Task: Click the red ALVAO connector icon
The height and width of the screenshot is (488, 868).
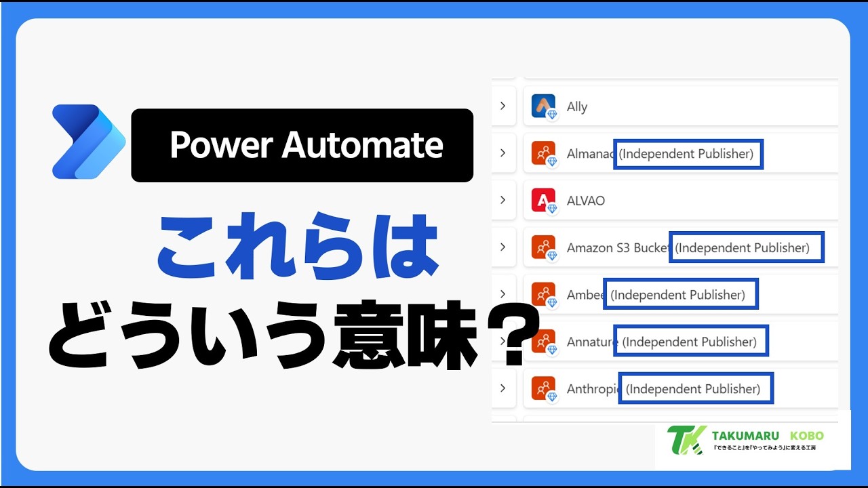Action: [544, 200]
